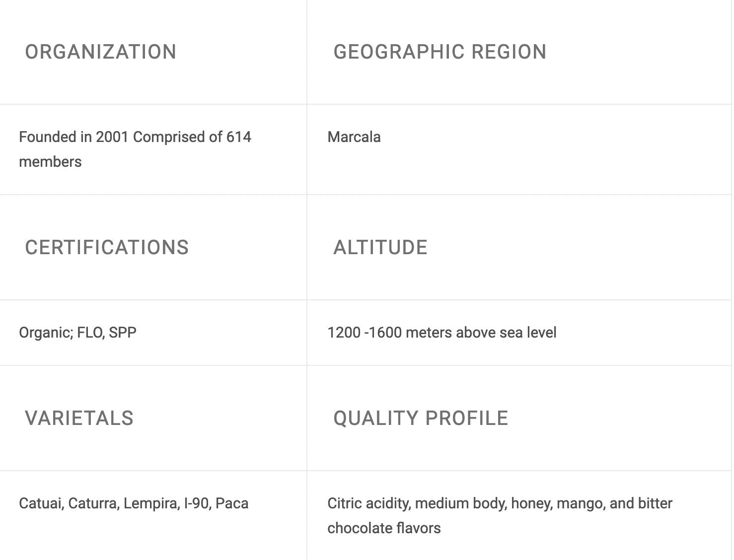Viewport: 734px width, 560px height.
Task: Click the CERTIFICATIONS heading
Action: (107, 248)
